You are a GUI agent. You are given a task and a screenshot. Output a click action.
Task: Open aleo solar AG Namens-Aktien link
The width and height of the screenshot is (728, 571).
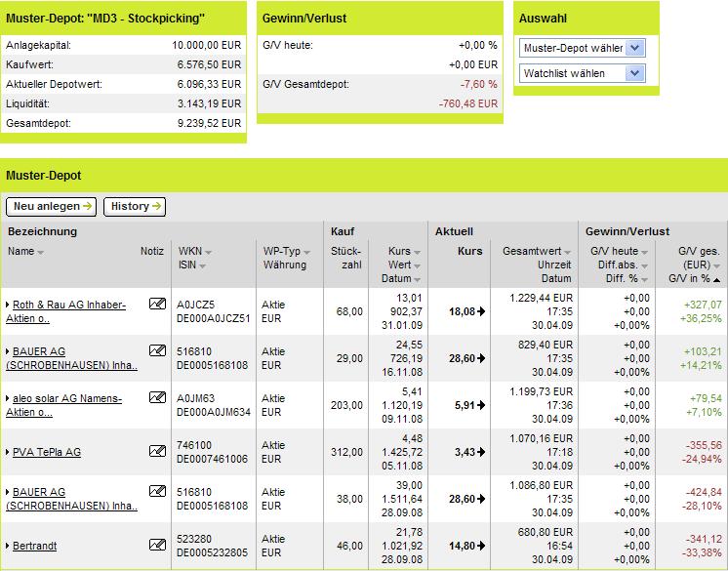click(x=63, y=405)
